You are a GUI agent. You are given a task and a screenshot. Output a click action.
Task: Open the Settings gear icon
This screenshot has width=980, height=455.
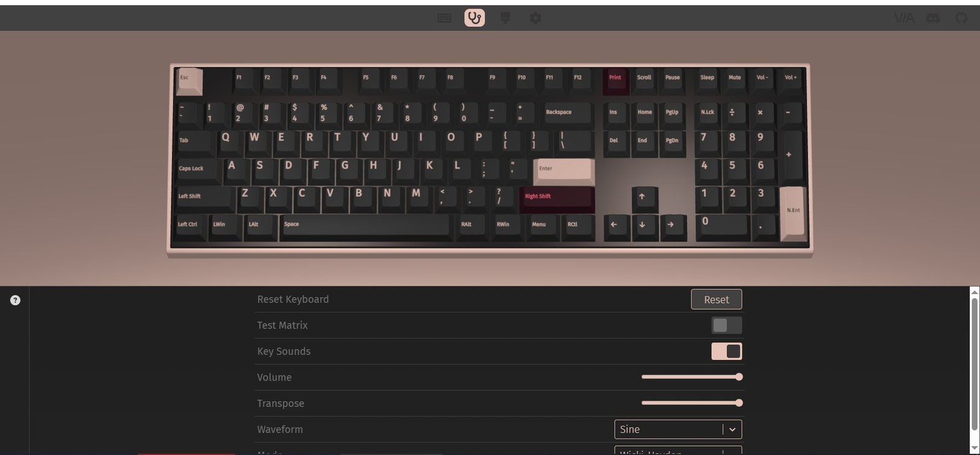click(x=535, y=18)
